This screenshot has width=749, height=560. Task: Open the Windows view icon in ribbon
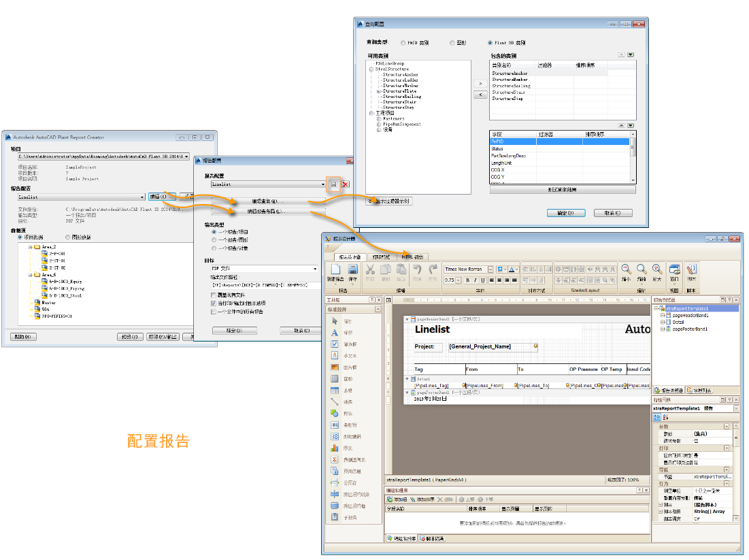(x=674, y=269)
